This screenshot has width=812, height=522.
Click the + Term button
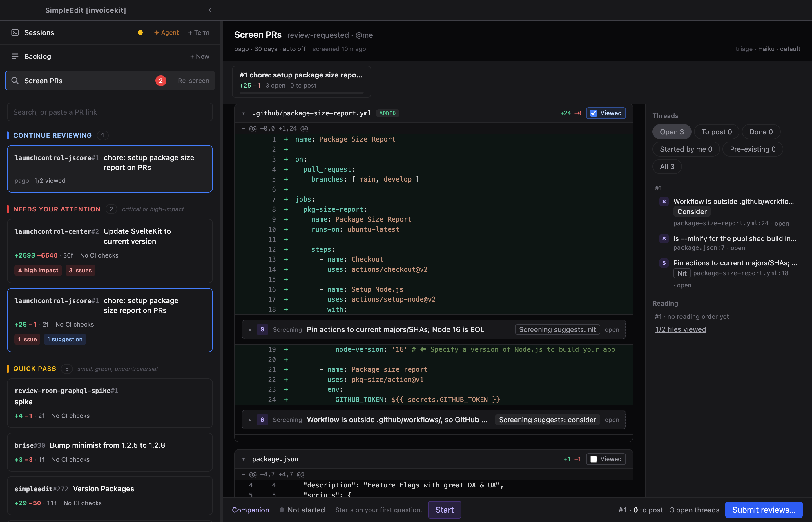[x=199, y=32]
